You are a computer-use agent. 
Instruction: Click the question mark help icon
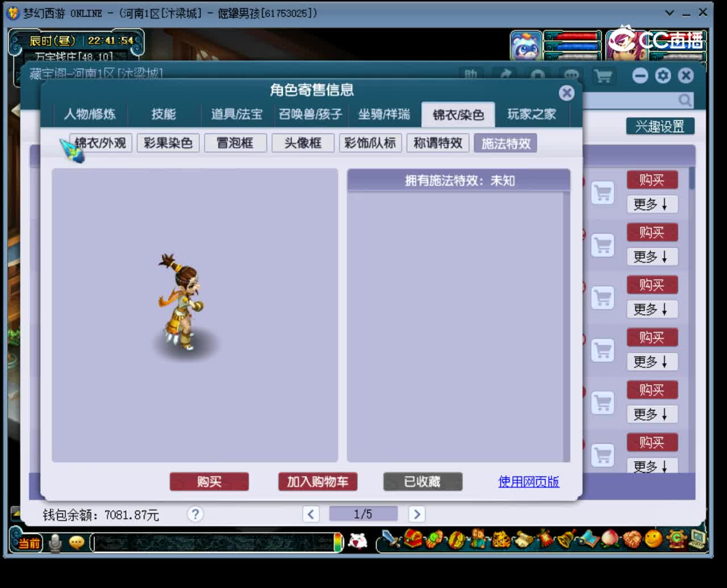pos(195,514)
